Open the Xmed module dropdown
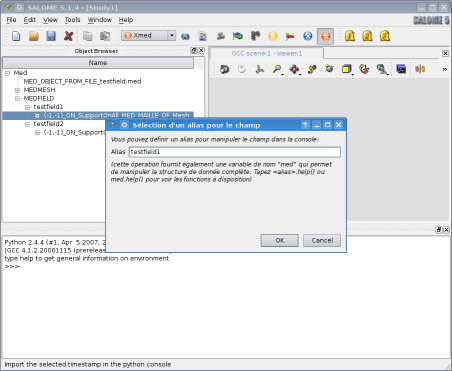 coord(172,35)
